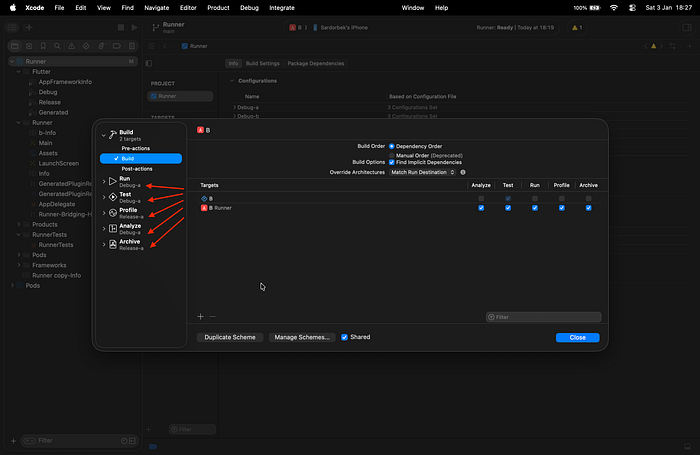Viewport: 700px width, 455px height.
Task: Click the yellow warning badge showing 1
Action: tap(577, 28)
